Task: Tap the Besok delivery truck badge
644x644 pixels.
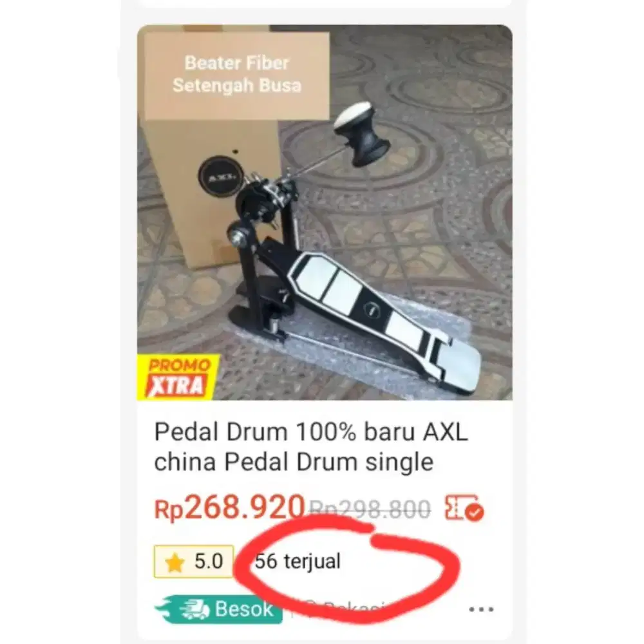Action: pos(218,609)
